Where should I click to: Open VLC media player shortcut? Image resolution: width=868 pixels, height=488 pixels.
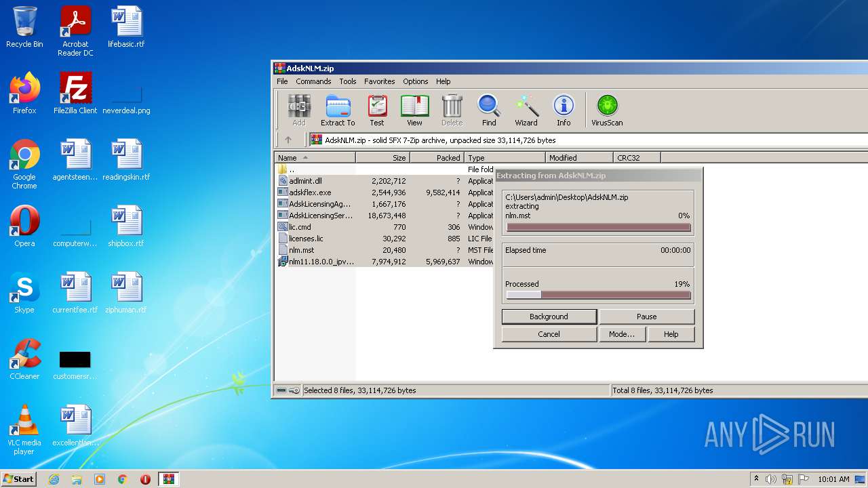24,430
